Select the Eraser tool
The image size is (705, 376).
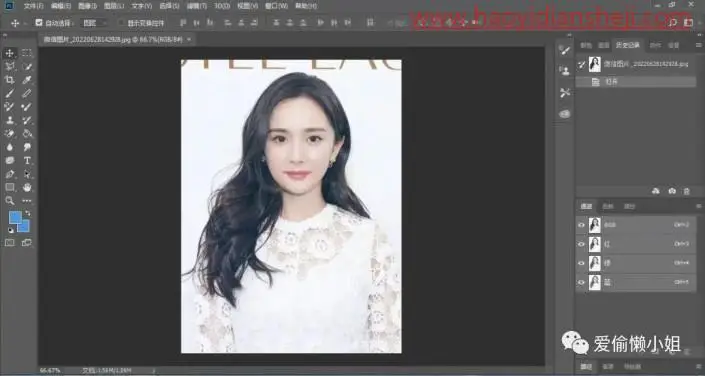tap(9, 134)
